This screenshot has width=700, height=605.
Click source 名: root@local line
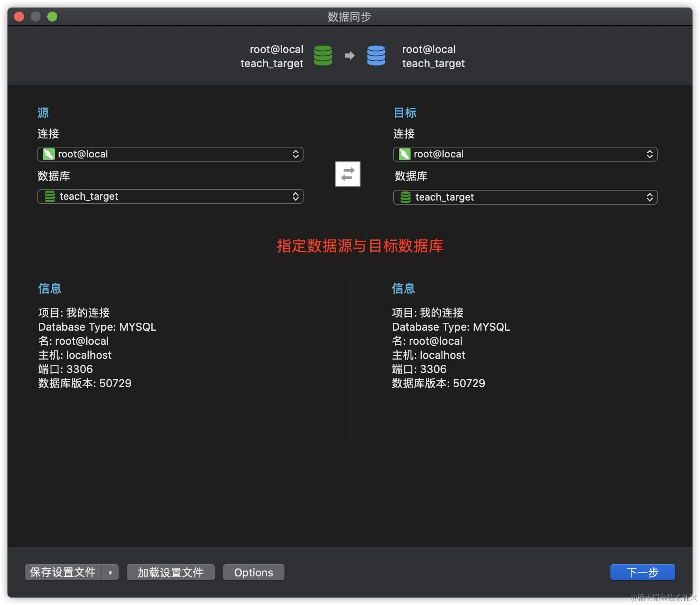(x=73, y=341)
